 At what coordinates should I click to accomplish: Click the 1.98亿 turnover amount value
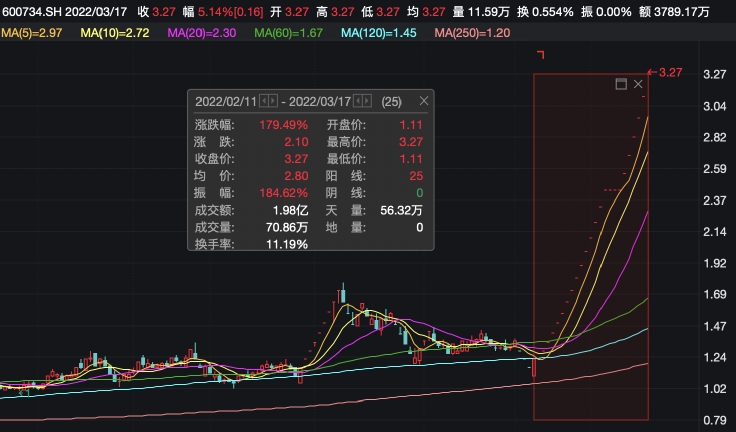coord(291,210)
